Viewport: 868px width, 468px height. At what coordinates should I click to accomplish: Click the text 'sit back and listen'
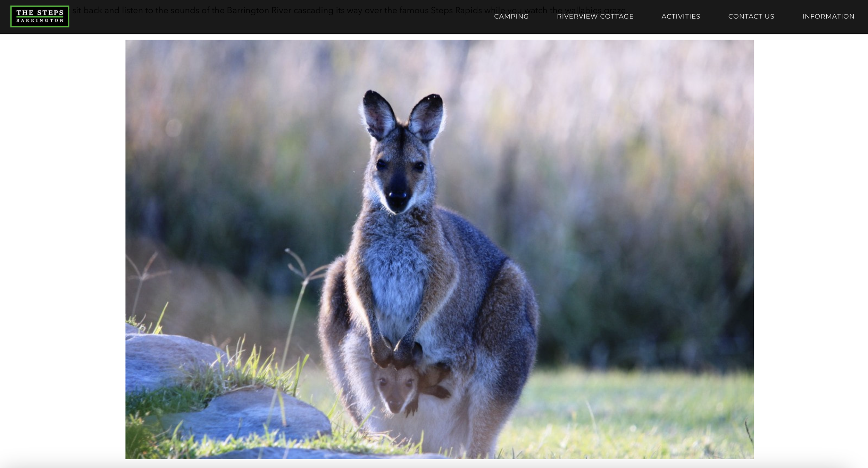pos(108,10)
